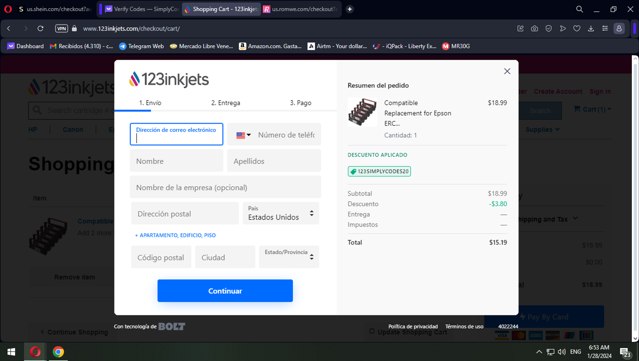The height and width of the screenshot is (361, 639).
Task: Show hidden tray icons chevron
Action: [x=539, y=352]
